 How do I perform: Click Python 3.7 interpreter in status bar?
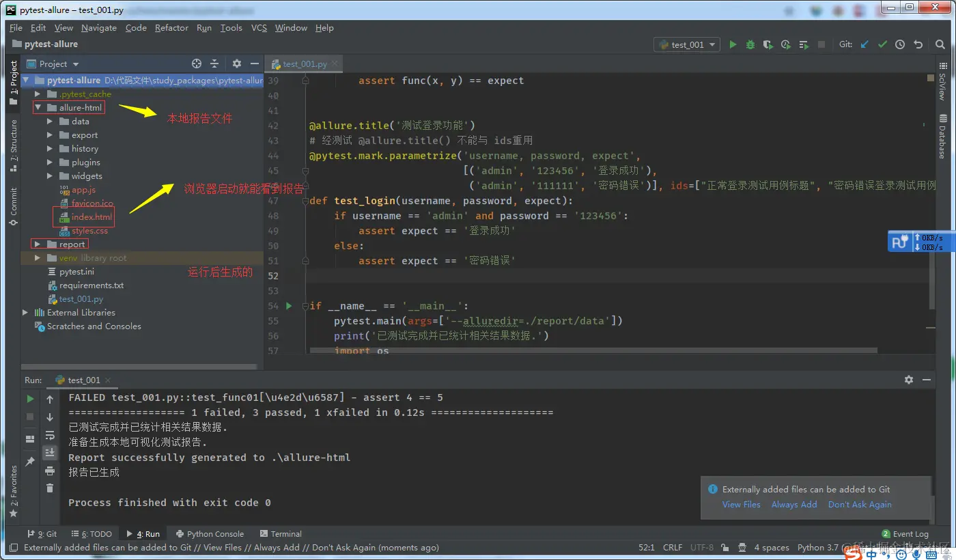point(817,547)
